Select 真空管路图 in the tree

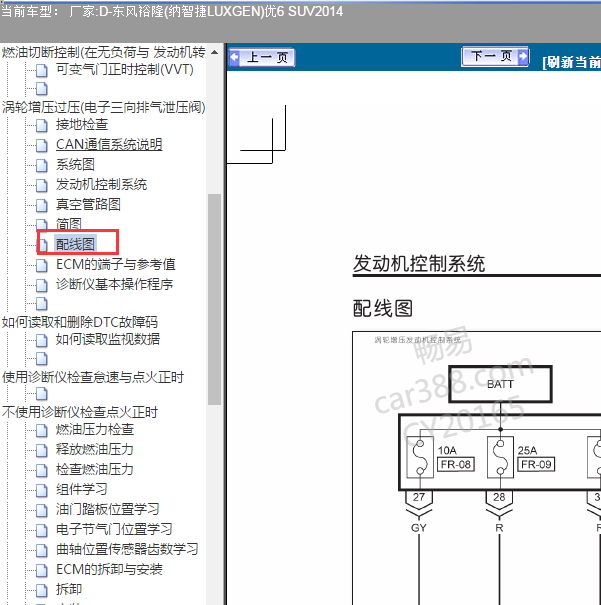pos(88,204)
